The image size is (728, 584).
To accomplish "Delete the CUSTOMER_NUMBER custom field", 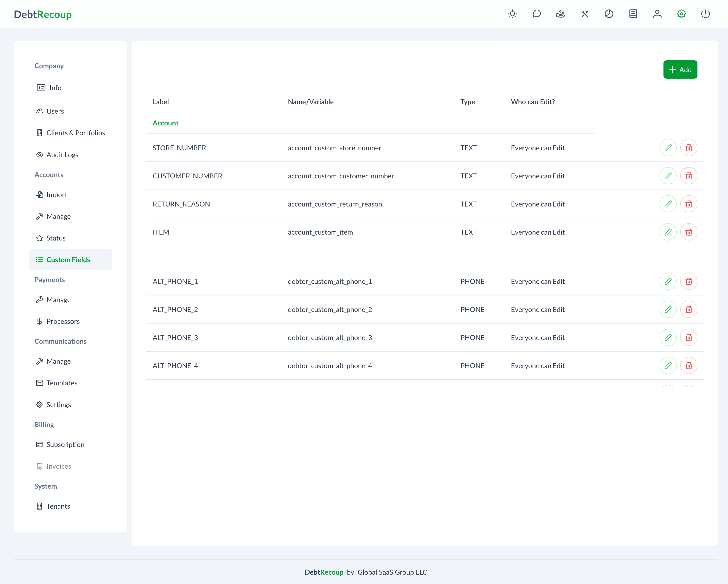I will tap(689, 176).
